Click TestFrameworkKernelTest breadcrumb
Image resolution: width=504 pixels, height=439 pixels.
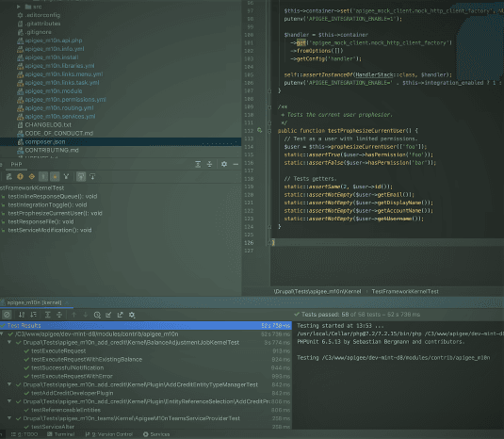[405, 291]
